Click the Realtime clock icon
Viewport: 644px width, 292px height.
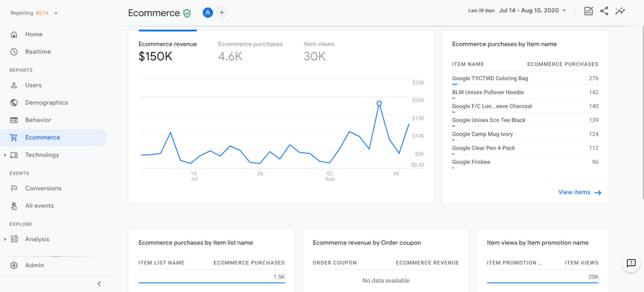coord(14,52)
